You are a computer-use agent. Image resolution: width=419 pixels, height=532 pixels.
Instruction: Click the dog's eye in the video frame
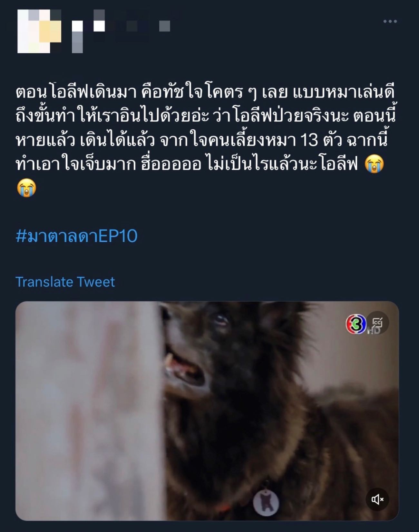tap(221, 320)
